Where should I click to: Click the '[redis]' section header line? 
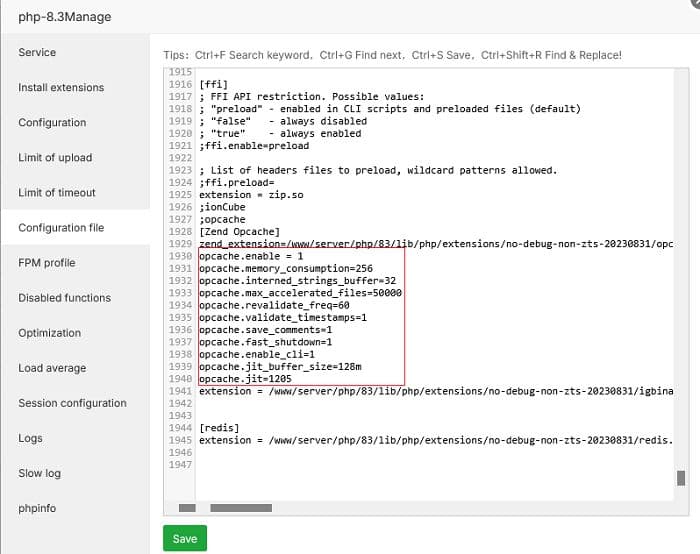tap(219, 428)
